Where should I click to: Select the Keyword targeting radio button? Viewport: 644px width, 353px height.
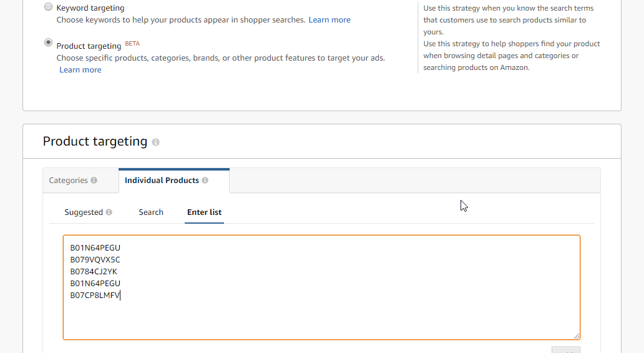[48, 7]
